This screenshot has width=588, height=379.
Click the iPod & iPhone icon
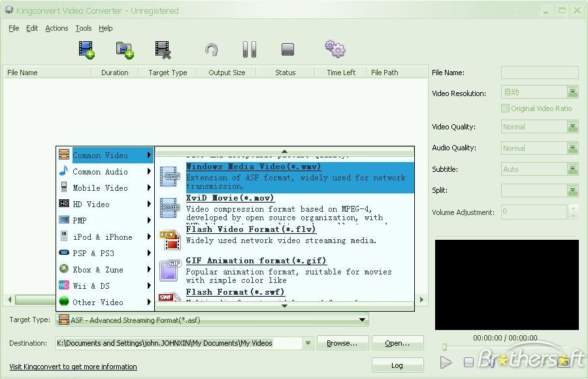[x=64, y=236]
